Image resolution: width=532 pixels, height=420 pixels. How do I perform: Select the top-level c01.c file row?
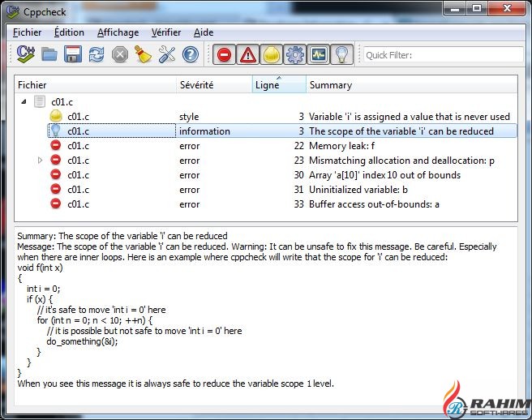click(266, 102)
